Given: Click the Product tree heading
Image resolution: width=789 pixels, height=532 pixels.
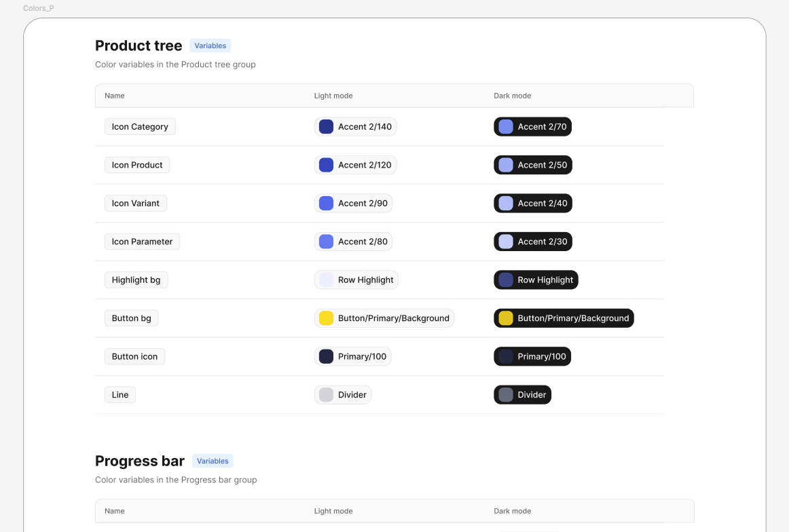Looking at the screenshot, I should click(x=139, y=45).
